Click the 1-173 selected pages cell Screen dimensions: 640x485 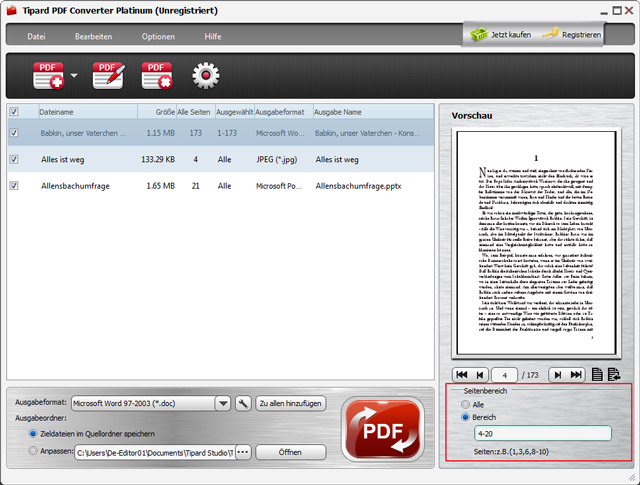[x=227, y=133]
